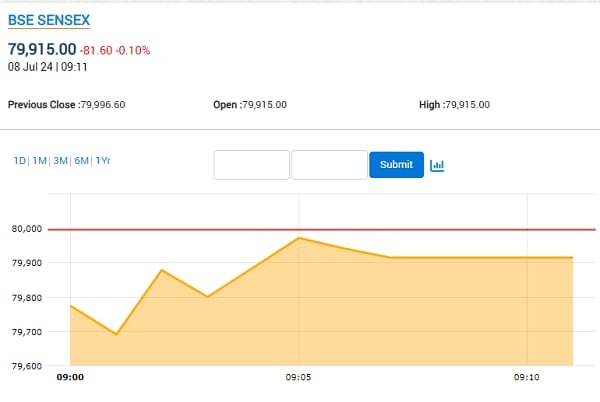Select the 1D time range

tap(20, 161)
